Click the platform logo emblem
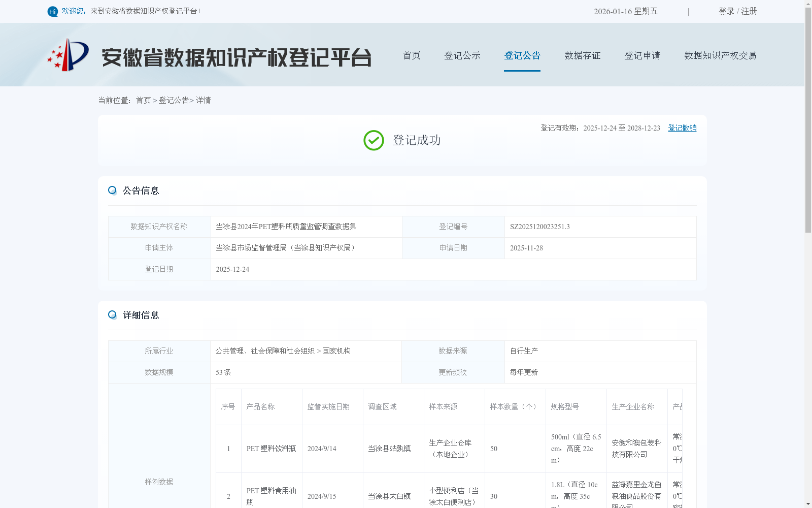This screenshot has width=812, height=508. coord(68,55)
